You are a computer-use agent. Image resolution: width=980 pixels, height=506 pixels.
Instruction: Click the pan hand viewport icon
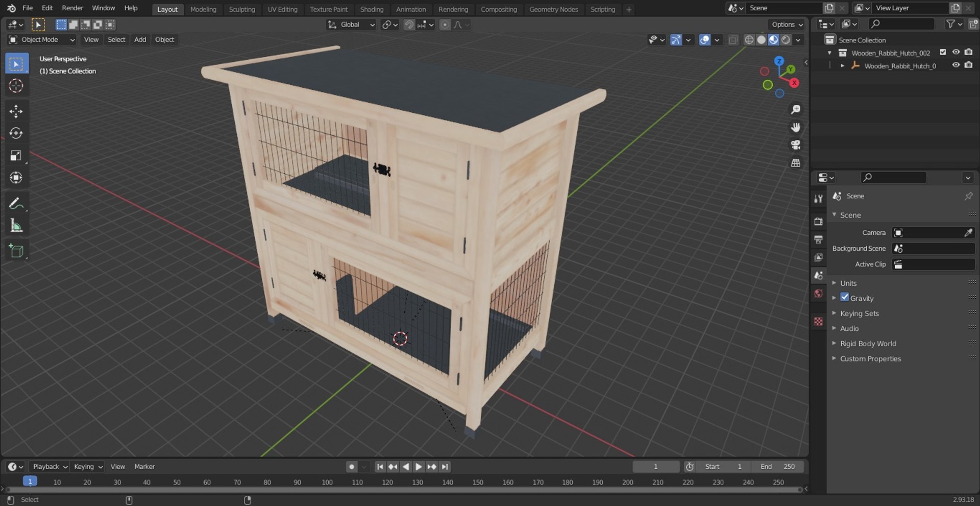coord(795,127)
